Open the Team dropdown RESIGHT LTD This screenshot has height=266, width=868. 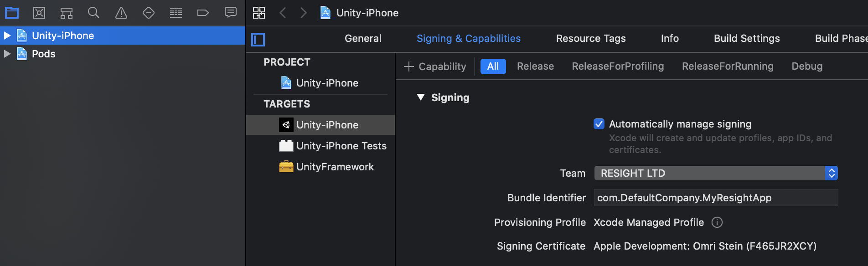716,173
